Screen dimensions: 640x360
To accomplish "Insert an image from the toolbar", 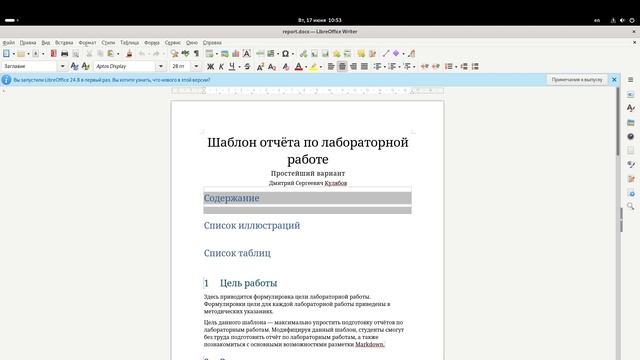I will (x=225, y=53).
